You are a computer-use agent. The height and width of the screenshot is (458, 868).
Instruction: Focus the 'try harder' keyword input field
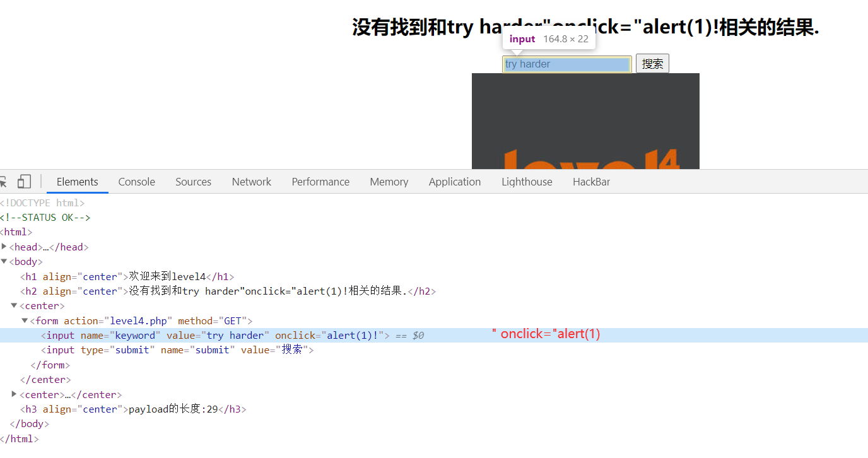click(x=567, y=64)
